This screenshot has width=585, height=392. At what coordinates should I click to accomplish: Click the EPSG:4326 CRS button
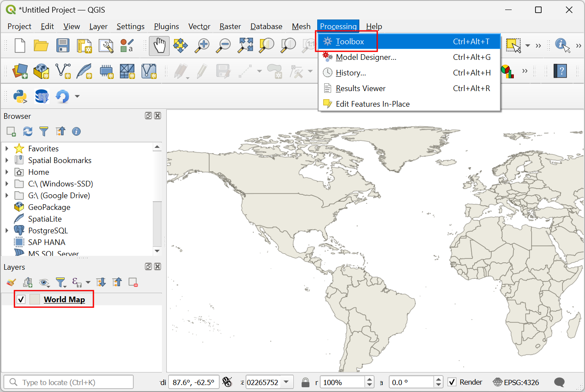click(516, 382)
